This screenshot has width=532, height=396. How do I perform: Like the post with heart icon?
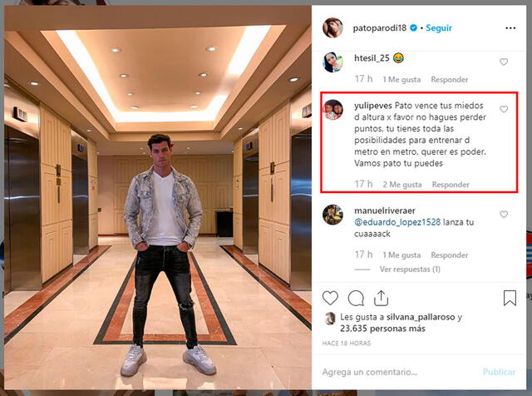pyautogui.click(x=330, y=298)
